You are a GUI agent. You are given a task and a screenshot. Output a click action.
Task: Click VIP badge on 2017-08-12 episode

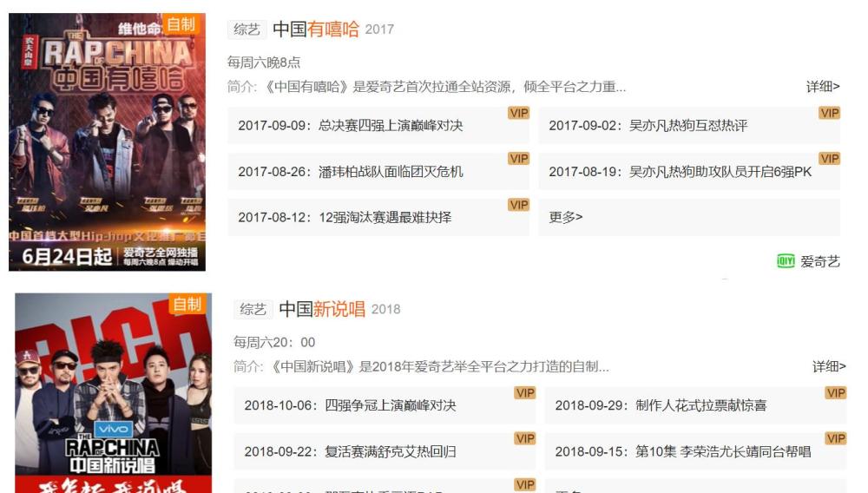pos(519,205)
